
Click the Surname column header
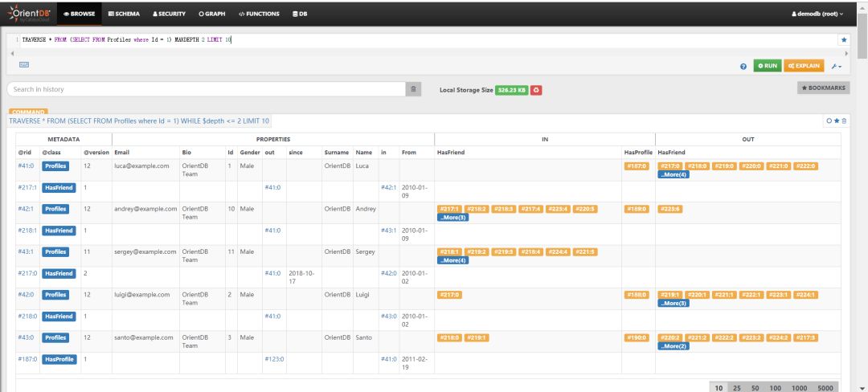pyautogui.click(x=337, y=152)
